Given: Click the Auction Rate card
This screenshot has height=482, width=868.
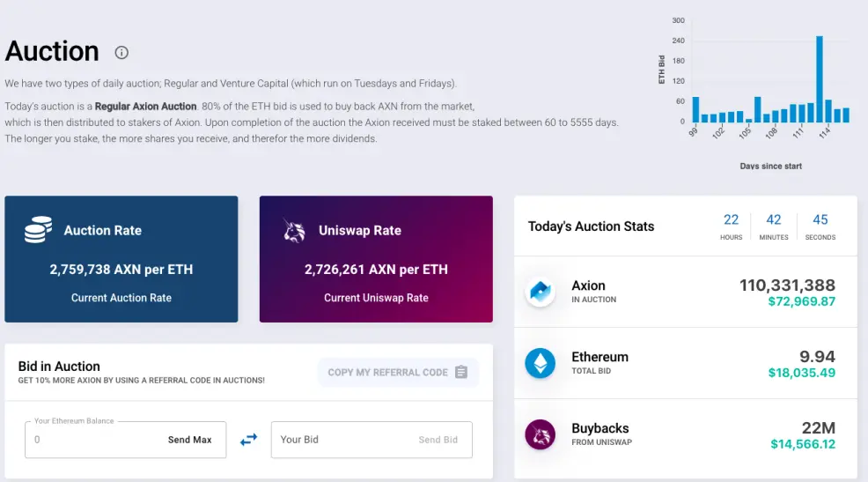Looking at the screenshot, I should tap(121, 259).
